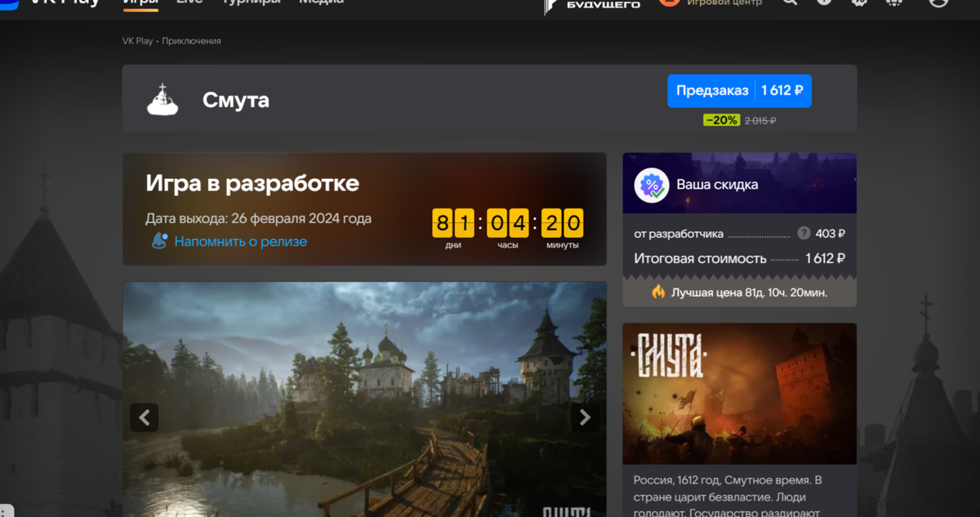This screenshot has height=517, width=980.
Task: Show next screenshot with right arrow
Action: (585, 418)
